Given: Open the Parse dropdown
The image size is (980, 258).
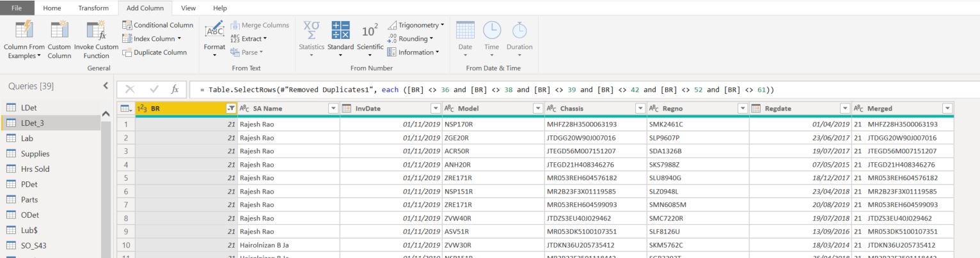Looking at the screenshot, I should (x=247, y=52).
